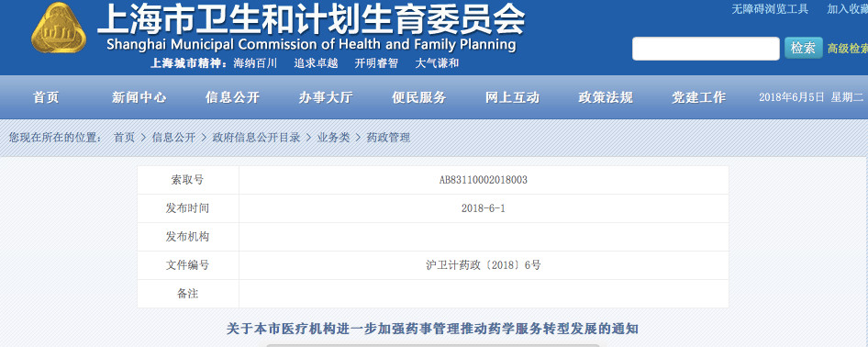Open the 新闻中心 navigation item
The width and height of the screenshot is (868, 347).
coord(139,97)
